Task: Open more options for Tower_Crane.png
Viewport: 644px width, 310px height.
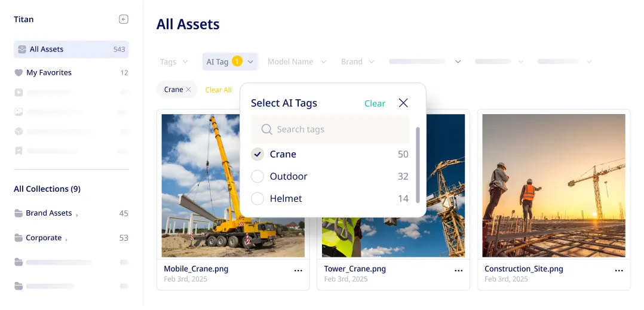Action: pos(458,271)
